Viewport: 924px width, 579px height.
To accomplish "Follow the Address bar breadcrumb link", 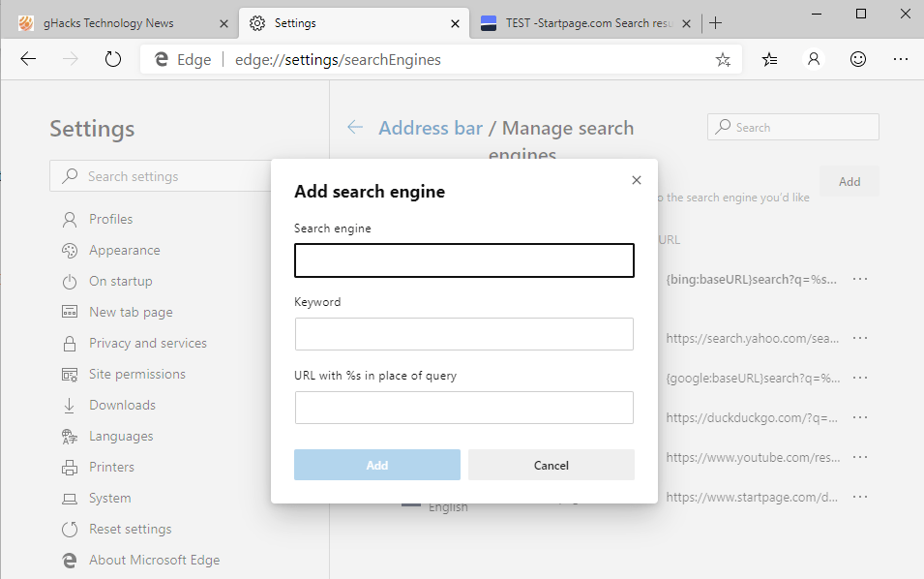I will (431, 128).
